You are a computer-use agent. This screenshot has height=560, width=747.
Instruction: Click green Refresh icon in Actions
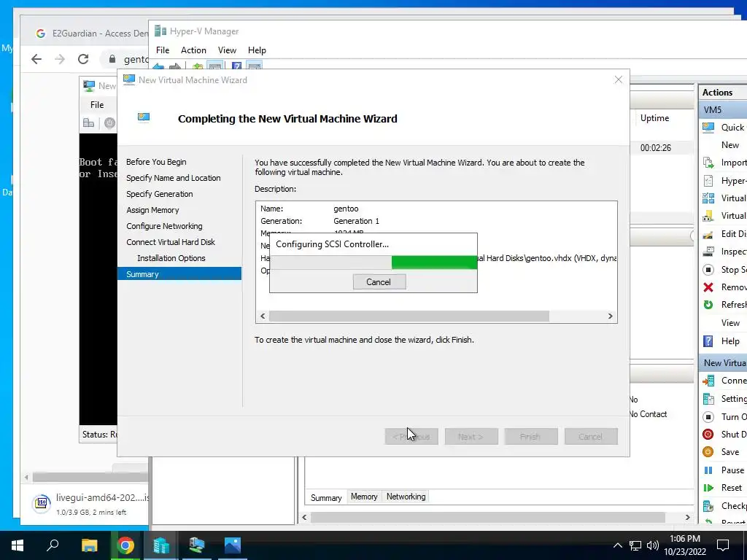[708, 305]
